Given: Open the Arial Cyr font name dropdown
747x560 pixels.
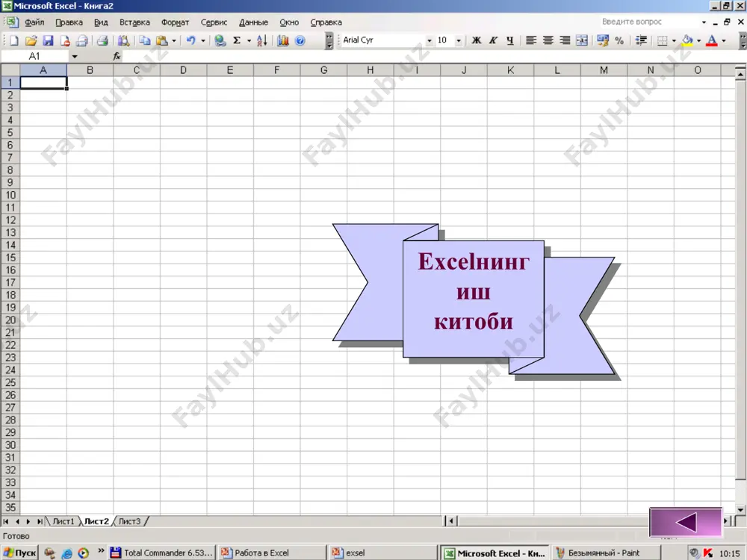Looking at the screenshot, I should pos(430,40).
